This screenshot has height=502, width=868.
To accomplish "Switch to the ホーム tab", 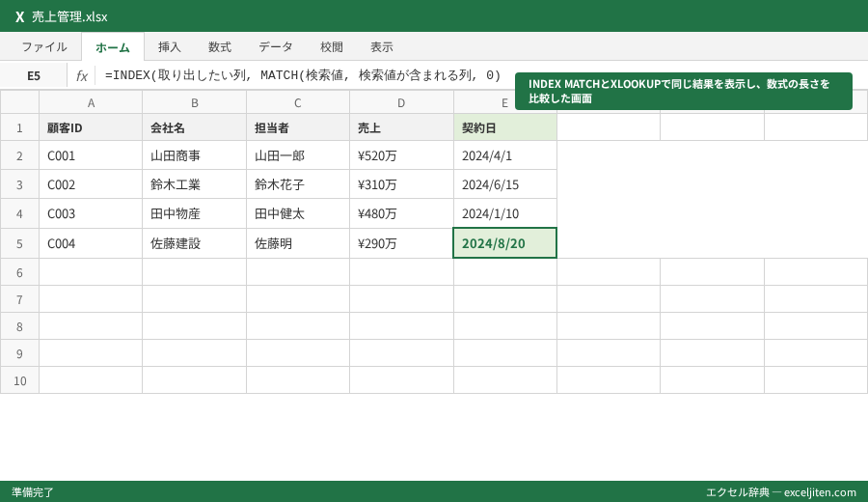I will (113, 47).
